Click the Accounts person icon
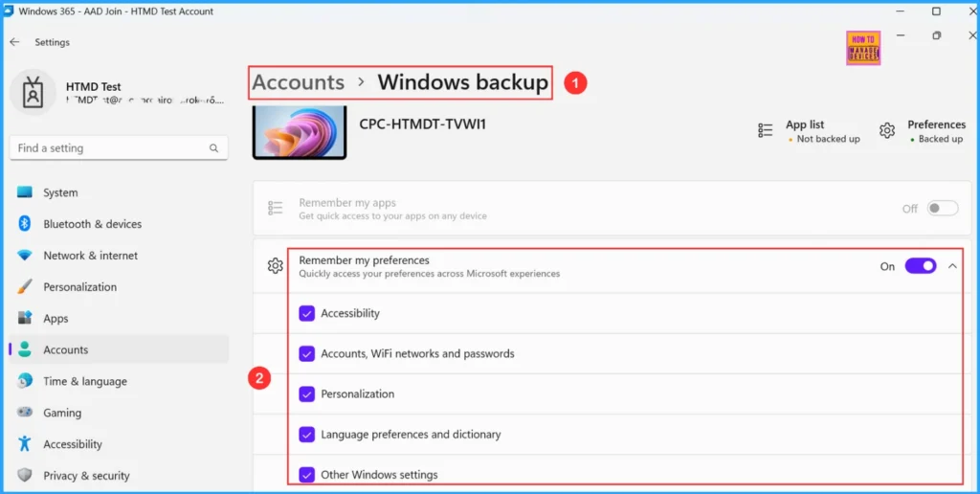Screen dimensions: 980x494 click(x=24, y=349)
